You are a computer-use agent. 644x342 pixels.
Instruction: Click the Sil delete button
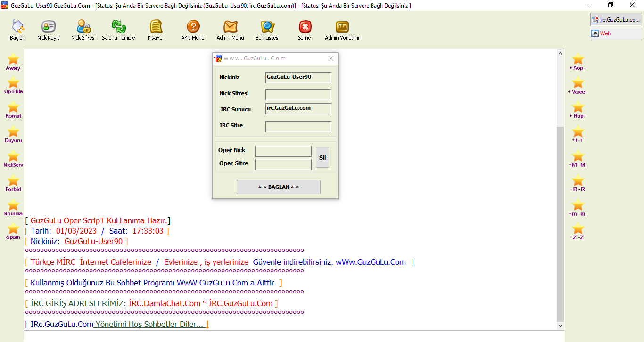click(x=322, y=157)
